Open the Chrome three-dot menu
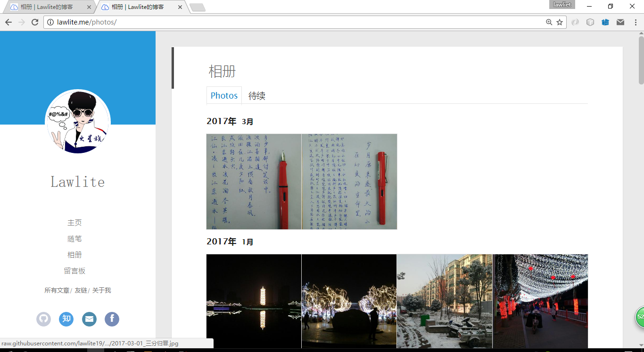 click(x=636, y=22)
